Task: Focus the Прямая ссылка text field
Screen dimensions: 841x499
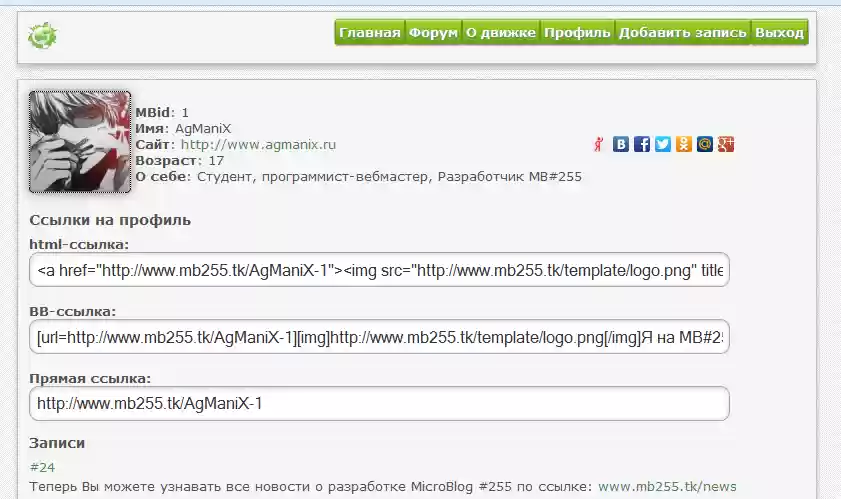Action: point(379,403)
